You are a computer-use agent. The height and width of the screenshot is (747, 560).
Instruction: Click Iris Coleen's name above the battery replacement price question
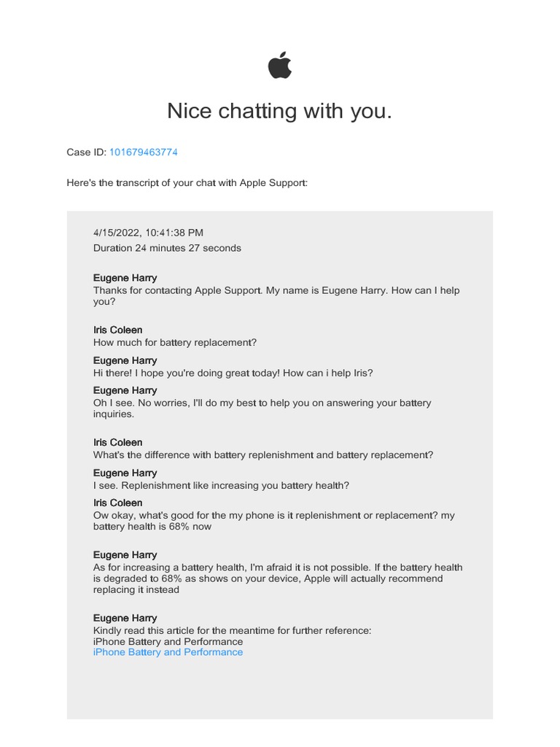[x=117, y=330]
